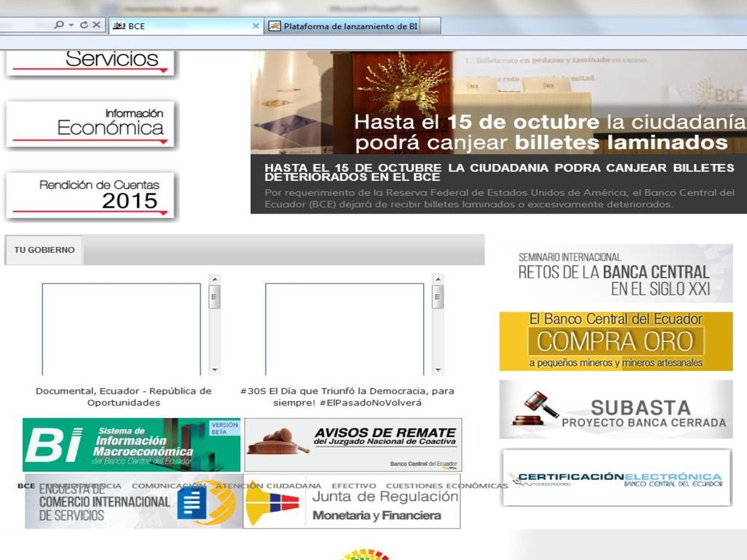Click BCE footer menu item

(x=26, y=486)
